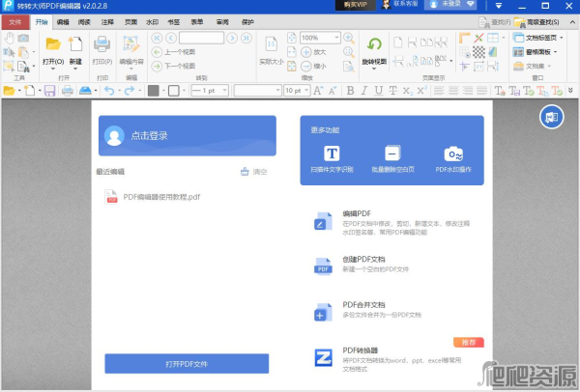The width and height of the screenshot is (580, 392).
Task: Click the Edit PDF option
Action: 392,222
